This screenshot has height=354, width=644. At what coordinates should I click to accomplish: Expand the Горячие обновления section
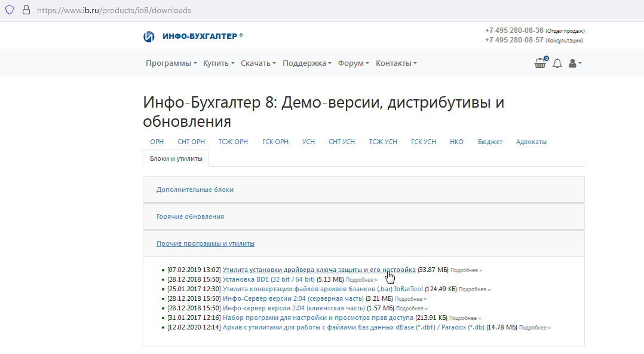tap(190, 216)
